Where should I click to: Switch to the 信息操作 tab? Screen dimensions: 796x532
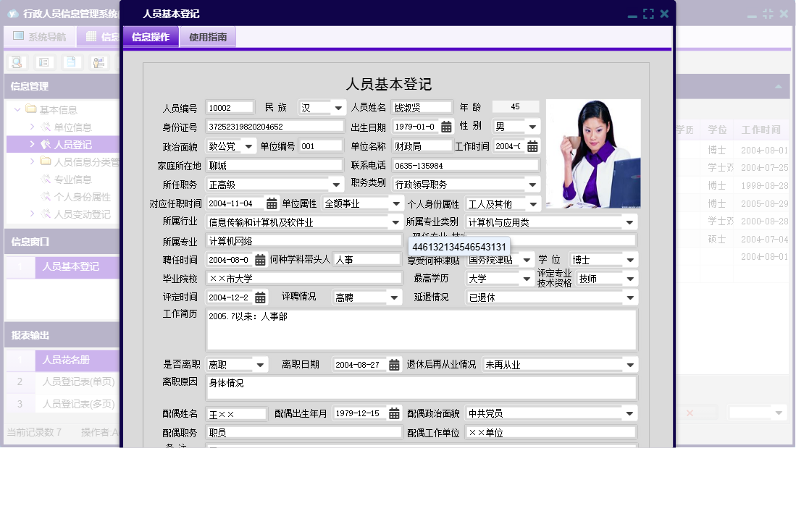[150, 35]
